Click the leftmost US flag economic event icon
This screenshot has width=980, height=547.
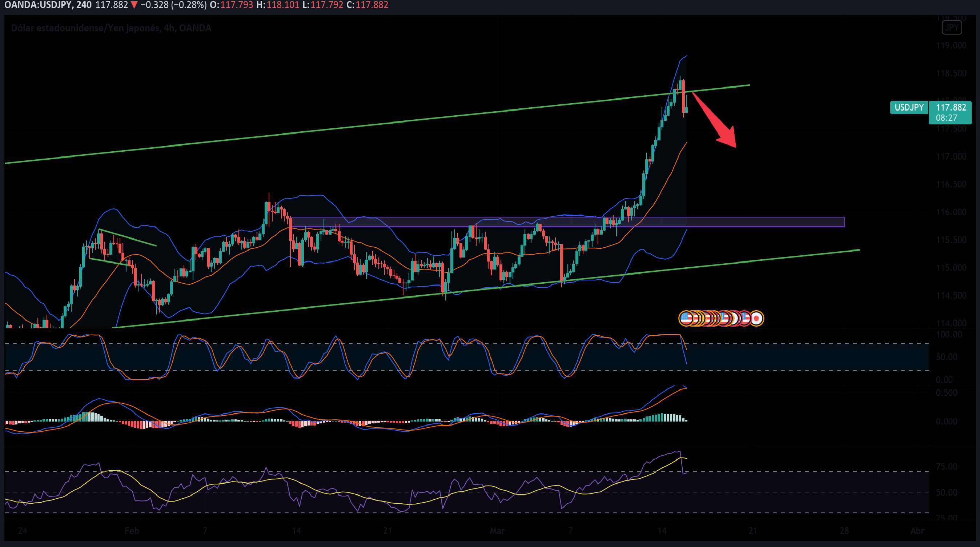[x=685, y=318]
